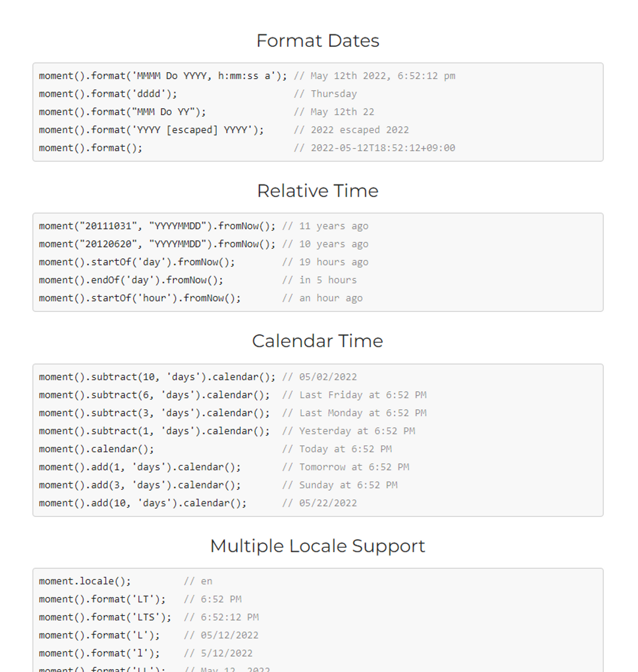Click the empty moment().format(); line
The width and height of the screenshot is (638, 672).
(90, 148)
